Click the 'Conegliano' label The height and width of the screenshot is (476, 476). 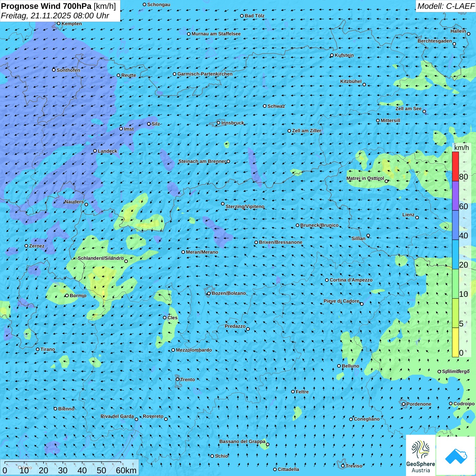pyautogui.click(x=367, y=419)
